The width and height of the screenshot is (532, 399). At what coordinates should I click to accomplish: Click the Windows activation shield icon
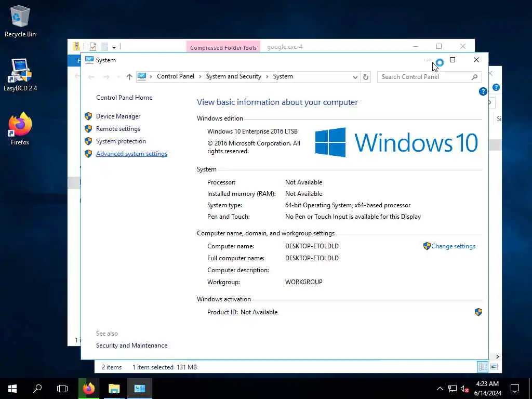tap(478, 312)
